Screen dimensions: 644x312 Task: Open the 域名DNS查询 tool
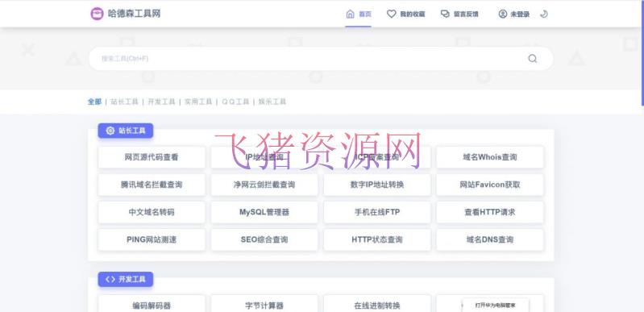[489, 239]
